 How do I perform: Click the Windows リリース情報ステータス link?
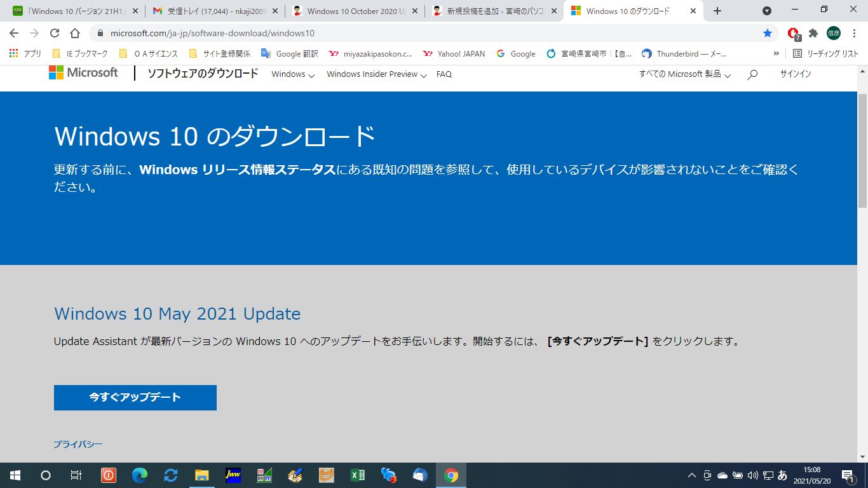(237, 170)
